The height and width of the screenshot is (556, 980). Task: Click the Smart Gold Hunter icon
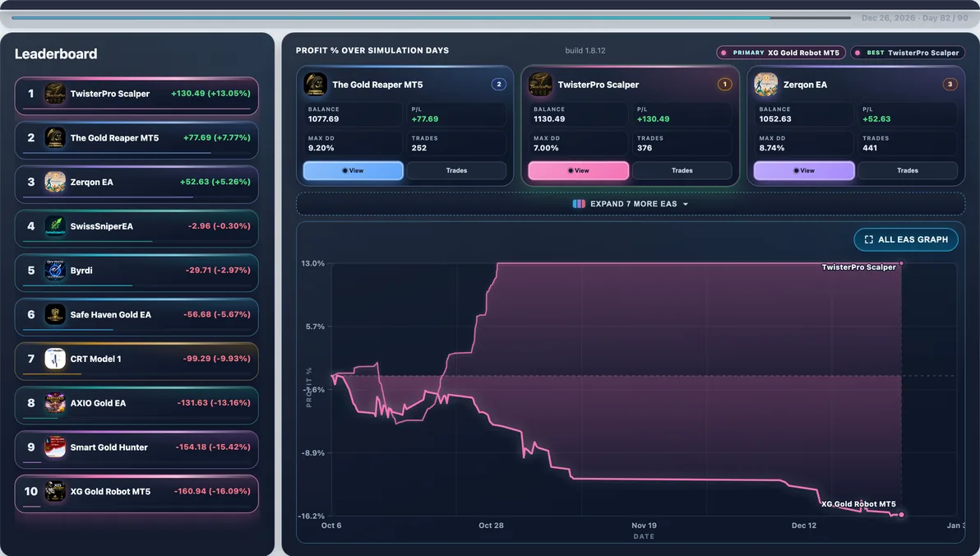[x=55, y=447]
